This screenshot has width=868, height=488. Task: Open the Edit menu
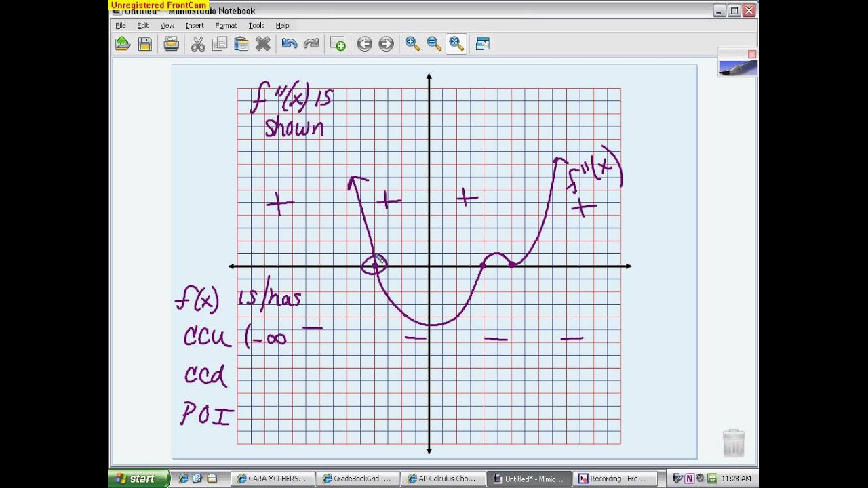click(x=142, y=26)
